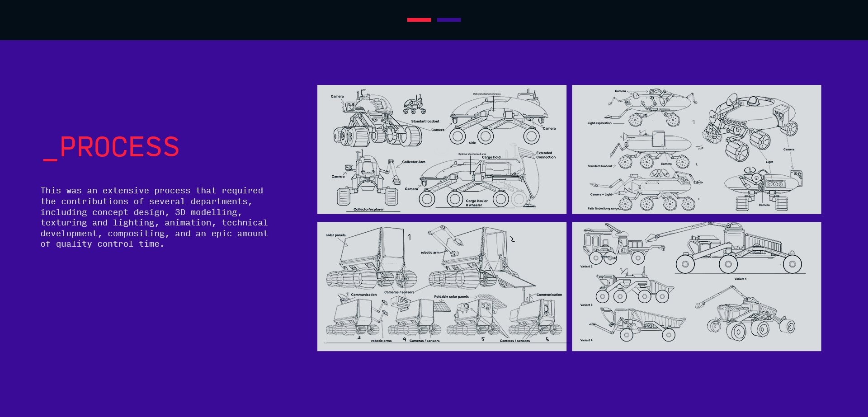Click the paragraph starting 'This was an extensive process'

coord(154,217)
